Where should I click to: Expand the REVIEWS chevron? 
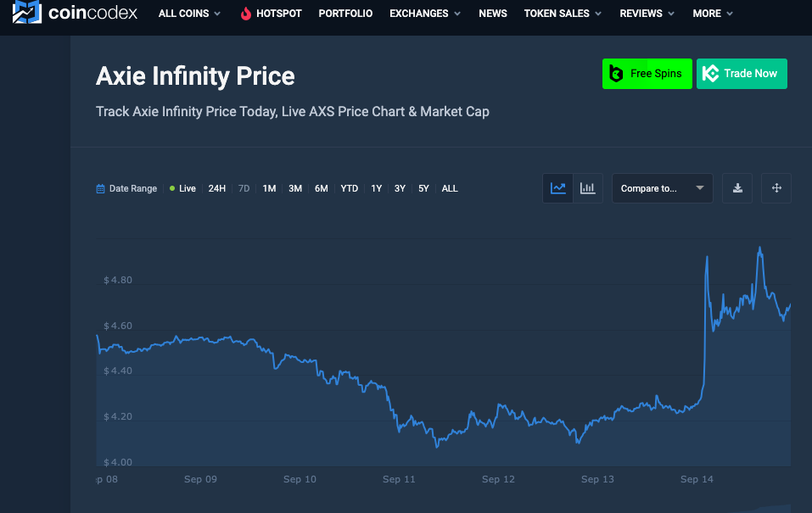tap(671, 14)
